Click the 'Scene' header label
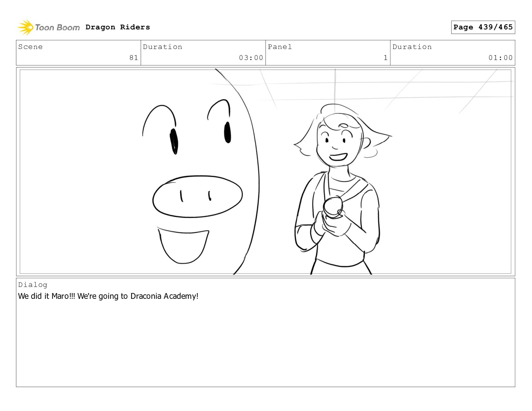The width and height of the screenshot is (532, 411). click(x=30, y=47)
